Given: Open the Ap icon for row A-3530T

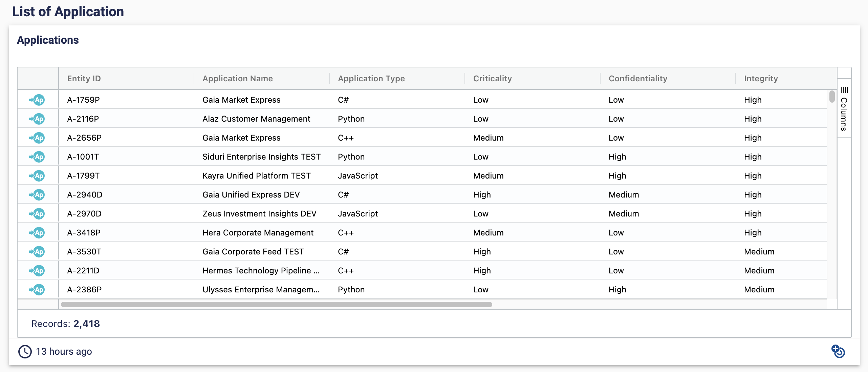Looking at the screenshot, I should (37, 252).
